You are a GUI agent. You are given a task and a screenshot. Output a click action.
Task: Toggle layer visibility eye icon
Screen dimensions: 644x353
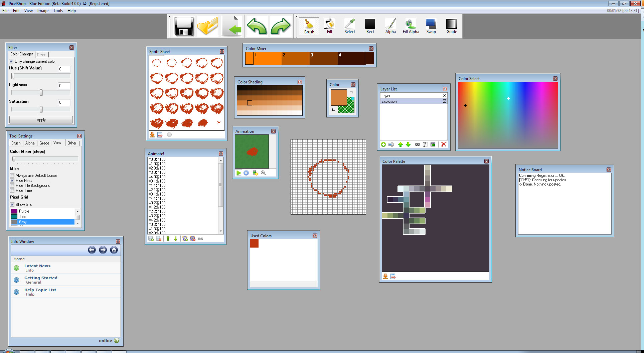418,144
